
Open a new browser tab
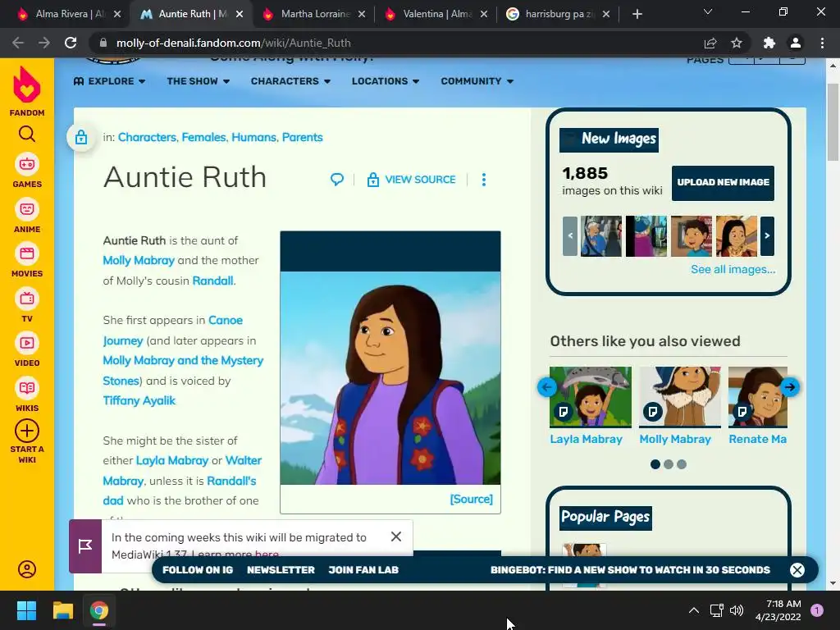[x=637, y=14]
